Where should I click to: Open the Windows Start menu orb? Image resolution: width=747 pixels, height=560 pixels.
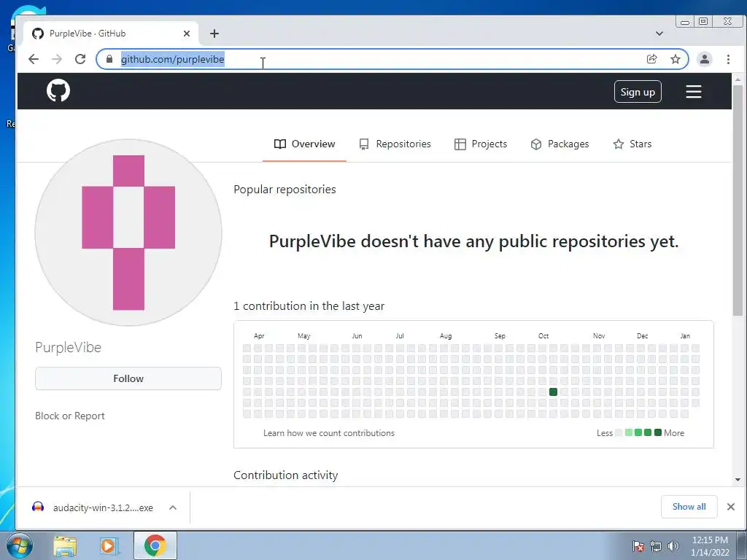point(18,545)
